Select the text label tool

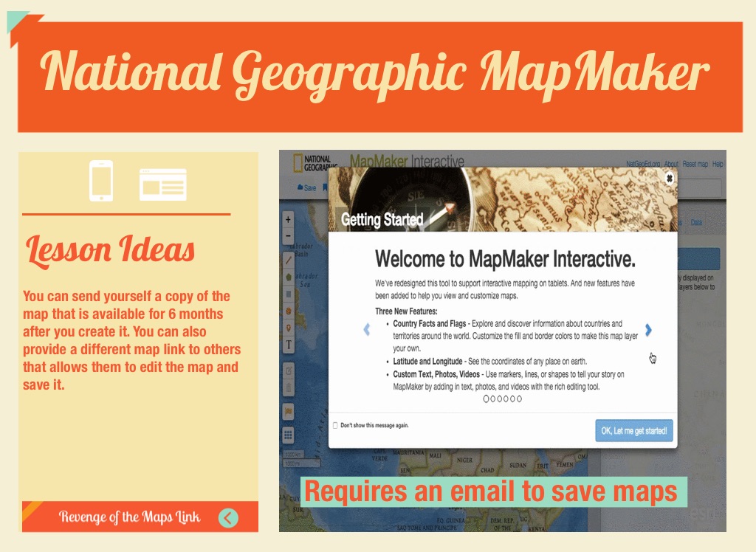tap(288, 345)
